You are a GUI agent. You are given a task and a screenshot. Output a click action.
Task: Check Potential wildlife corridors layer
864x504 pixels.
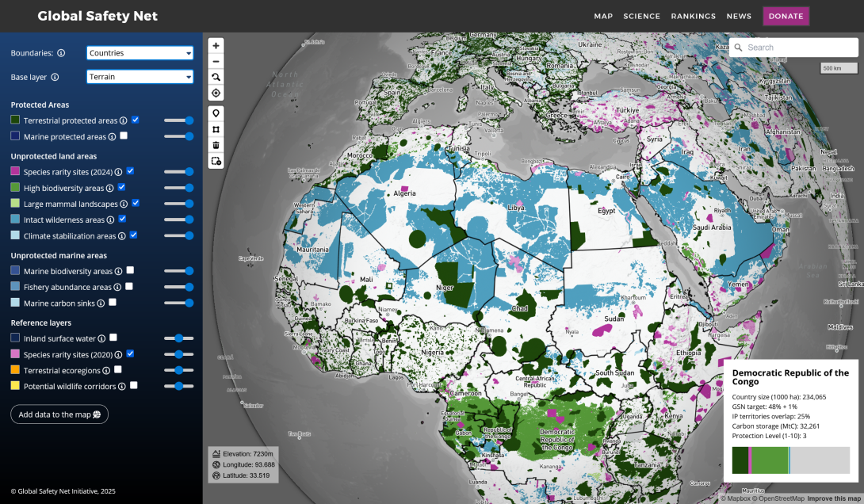coord(133,385)
